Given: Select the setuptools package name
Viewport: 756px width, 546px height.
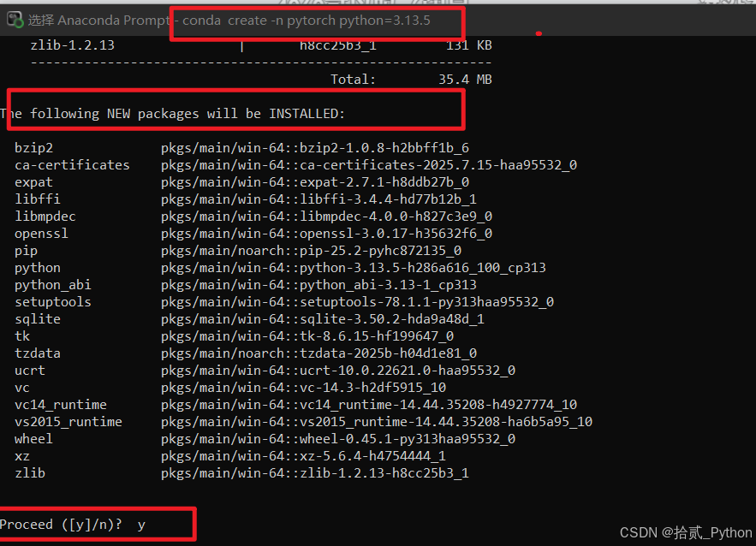Looking at the screenshot, I should pyautogui.click(x=53, y=302).
